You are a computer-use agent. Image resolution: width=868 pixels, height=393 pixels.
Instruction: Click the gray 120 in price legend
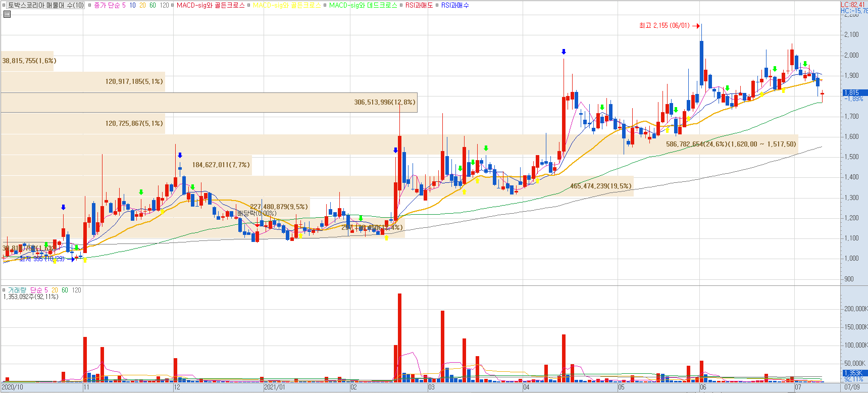pyautogui.click(x=165, y=5)
